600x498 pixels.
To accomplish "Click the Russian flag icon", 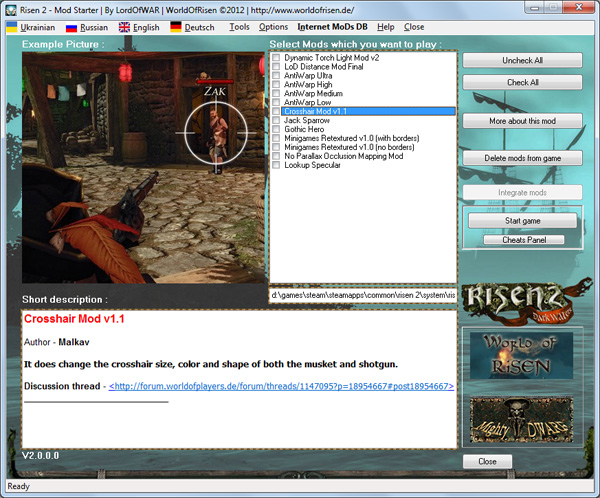I will (x=72, y=28).
